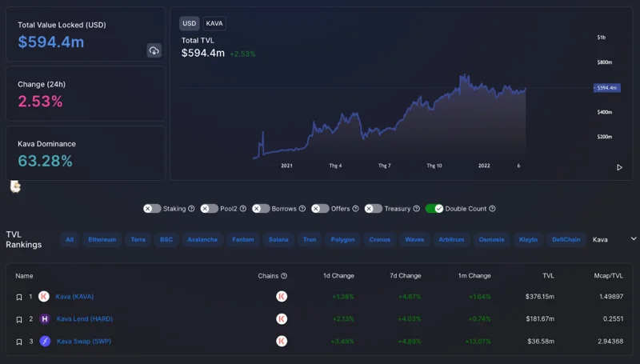This screenshot has width=640, height=364.
Task: Select the All chains filter
Action: point(70,239)
